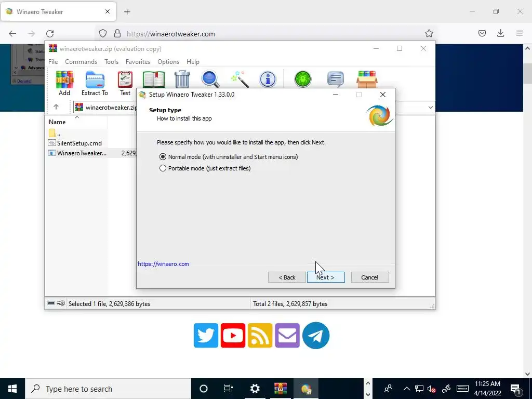Screen dimensions: 532x399
Task: Close the Winaero Tweaker browser tab
Action: (108, 11)
